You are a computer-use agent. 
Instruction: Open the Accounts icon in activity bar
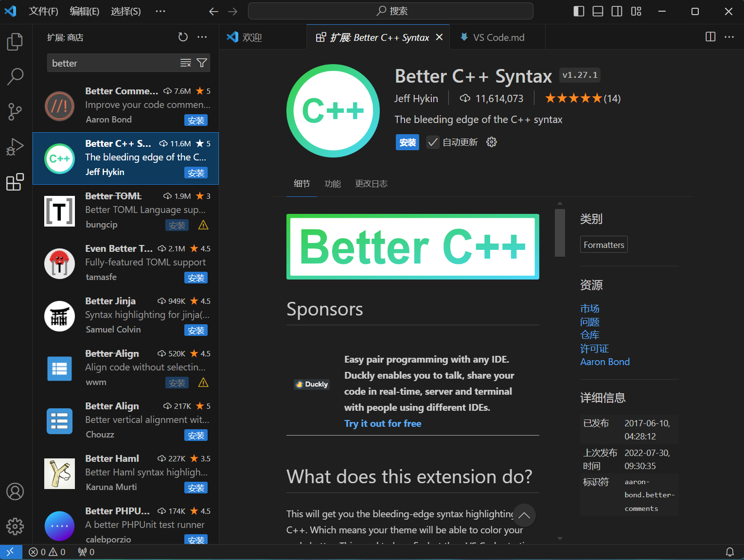(x=15, y=491)
